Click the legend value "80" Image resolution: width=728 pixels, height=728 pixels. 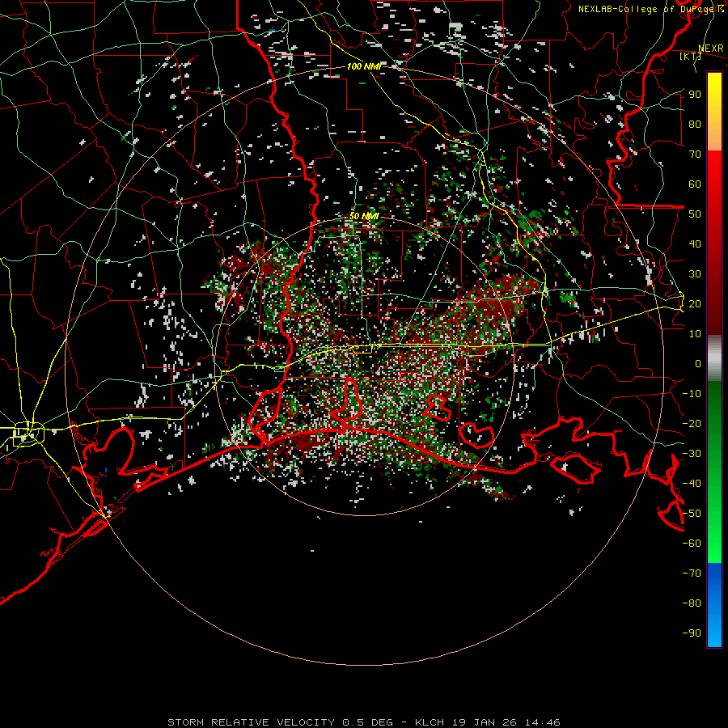coord(695,124)
